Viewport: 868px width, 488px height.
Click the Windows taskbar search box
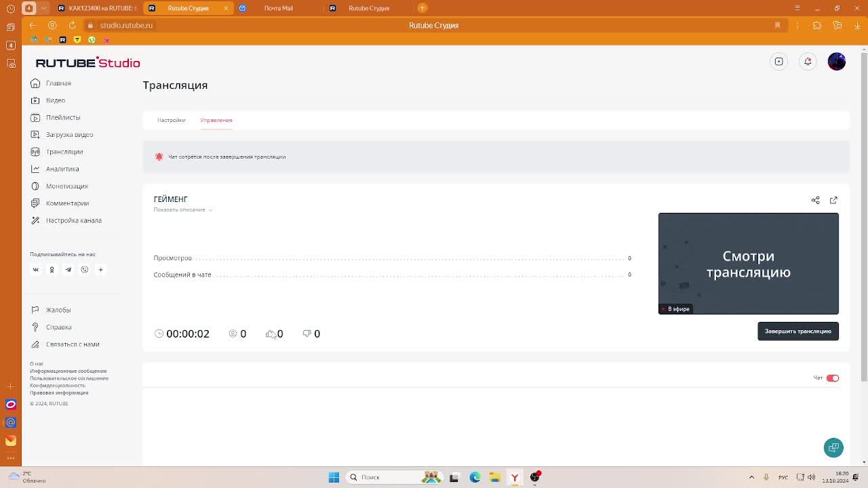pos(394,477)
